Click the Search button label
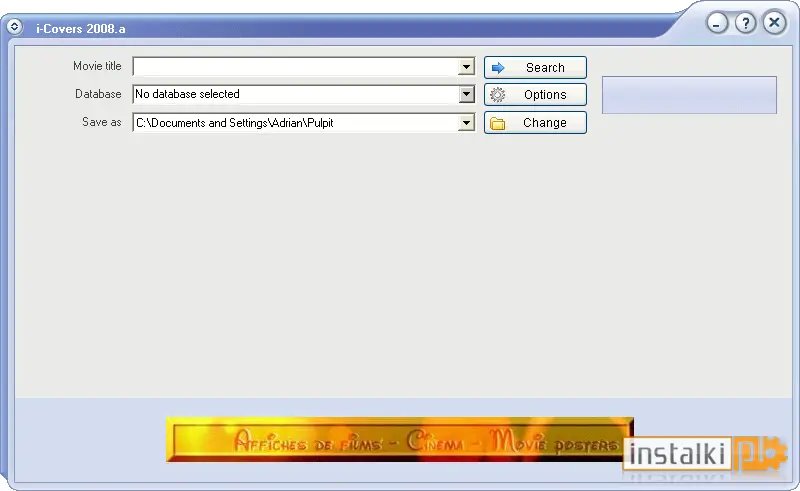The height and width of the screenshot is (491, 800). [545, 68]
